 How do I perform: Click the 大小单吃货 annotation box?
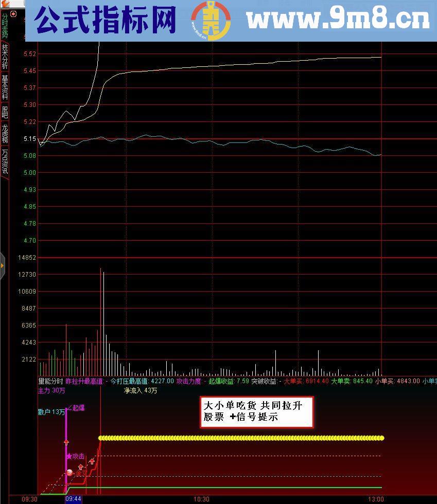click(x=256, y=410)
